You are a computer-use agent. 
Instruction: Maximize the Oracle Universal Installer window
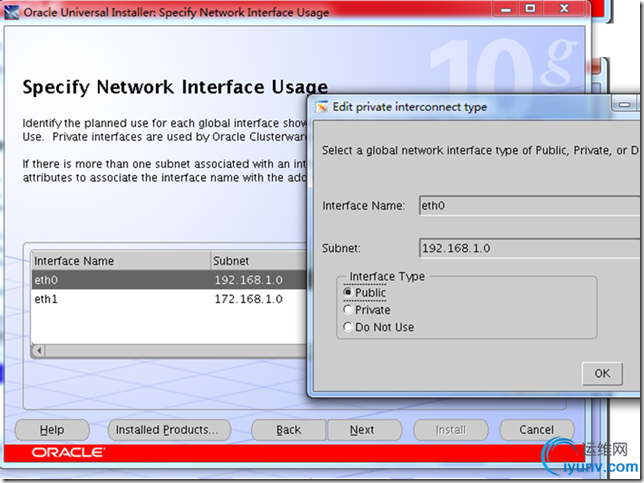[x=530, y=9]
